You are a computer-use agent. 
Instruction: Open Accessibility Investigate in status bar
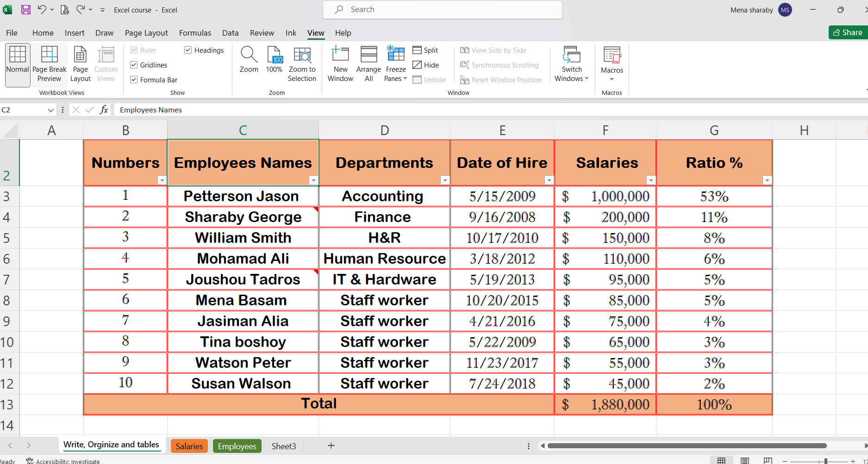pos(63,461)
